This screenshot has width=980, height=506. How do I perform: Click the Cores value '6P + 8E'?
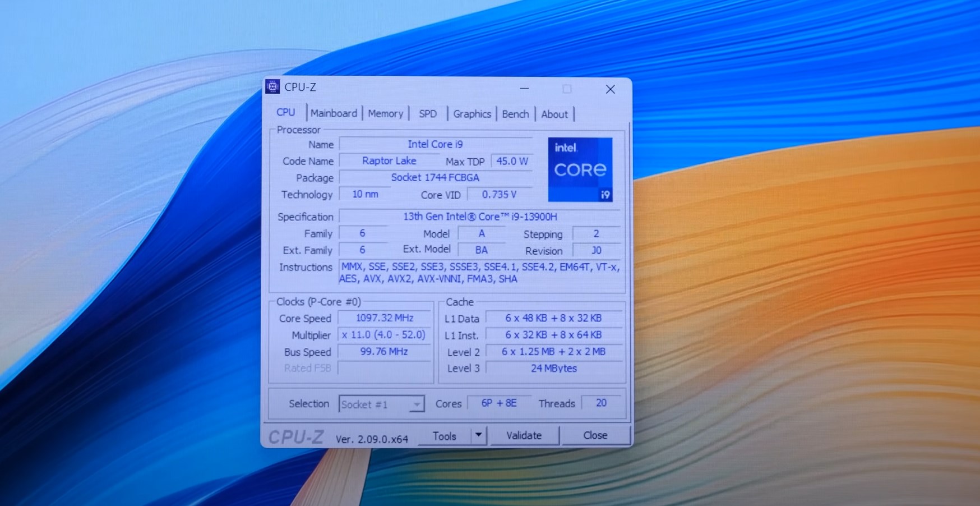[x=499, y=403]
